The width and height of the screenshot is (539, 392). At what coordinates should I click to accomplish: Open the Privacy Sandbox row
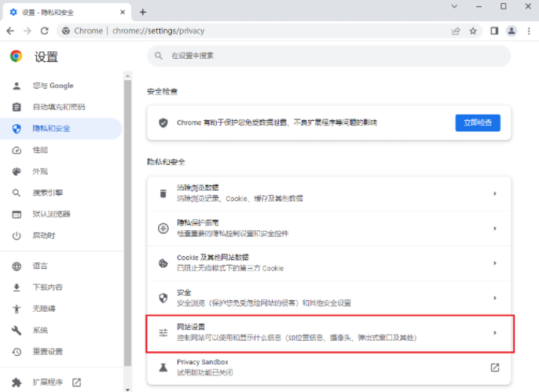(329, 368)
